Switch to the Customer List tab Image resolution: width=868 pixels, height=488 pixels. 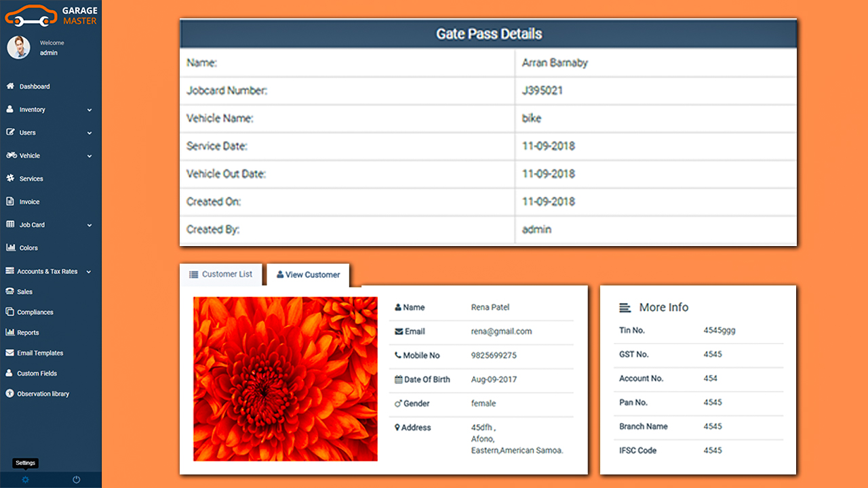click(x=220, y=274)
